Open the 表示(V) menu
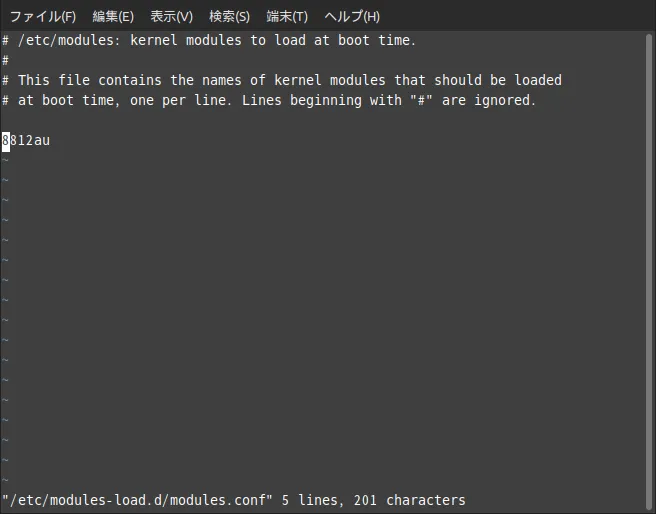 pyautogui.click(x=171, y=16)
